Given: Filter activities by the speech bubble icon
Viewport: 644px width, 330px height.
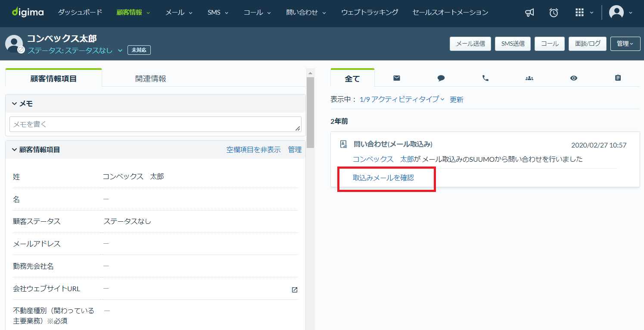Looking at the screenshot, I should coord(441,78).
